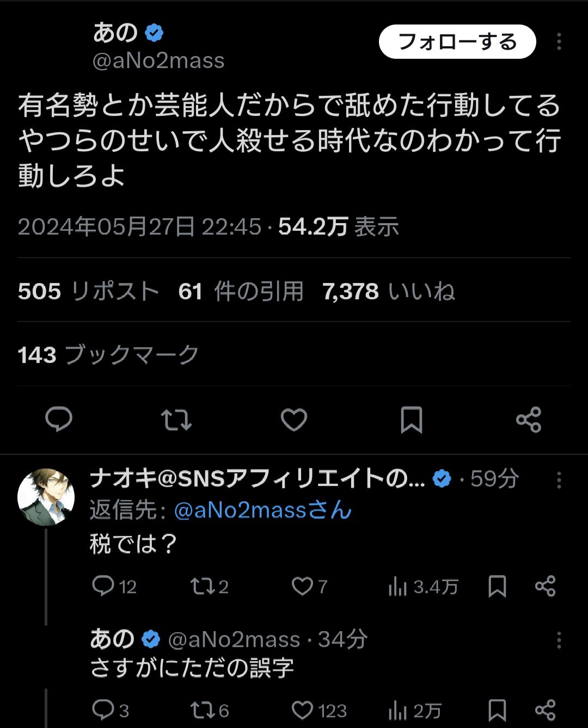Screen dimensions: 588x728
Task: Open ナオキ's profile picture
Action: click(47, 495)
